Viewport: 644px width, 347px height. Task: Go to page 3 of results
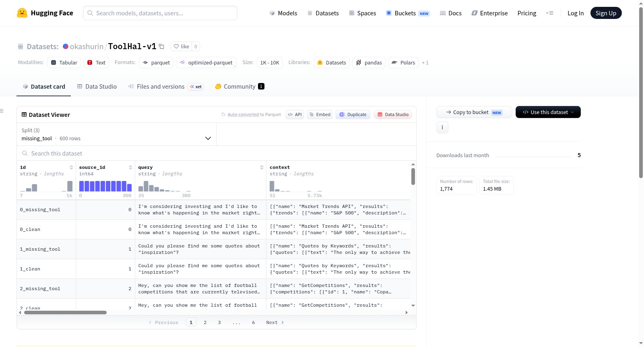(x=219, y=322)
